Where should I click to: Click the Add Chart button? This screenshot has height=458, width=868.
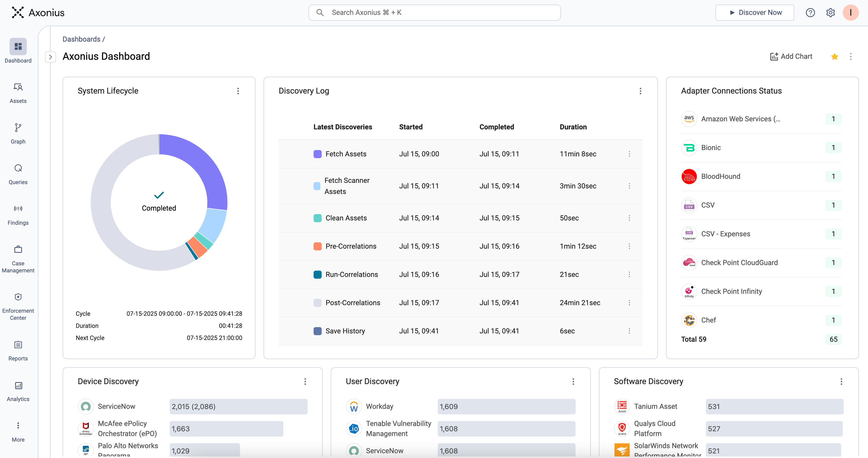791,56
